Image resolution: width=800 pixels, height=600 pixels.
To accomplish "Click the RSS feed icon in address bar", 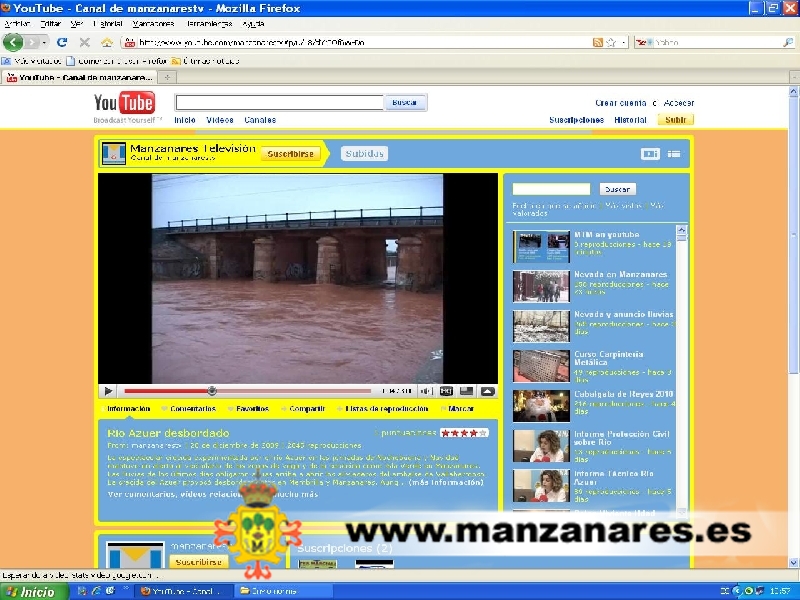I will [597, 42].
